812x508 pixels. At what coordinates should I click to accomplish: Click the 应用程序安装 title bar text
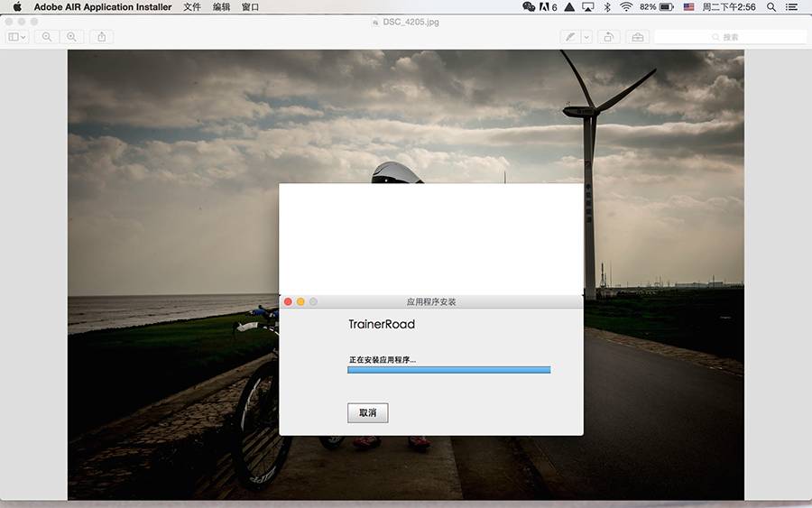(431, 301)
